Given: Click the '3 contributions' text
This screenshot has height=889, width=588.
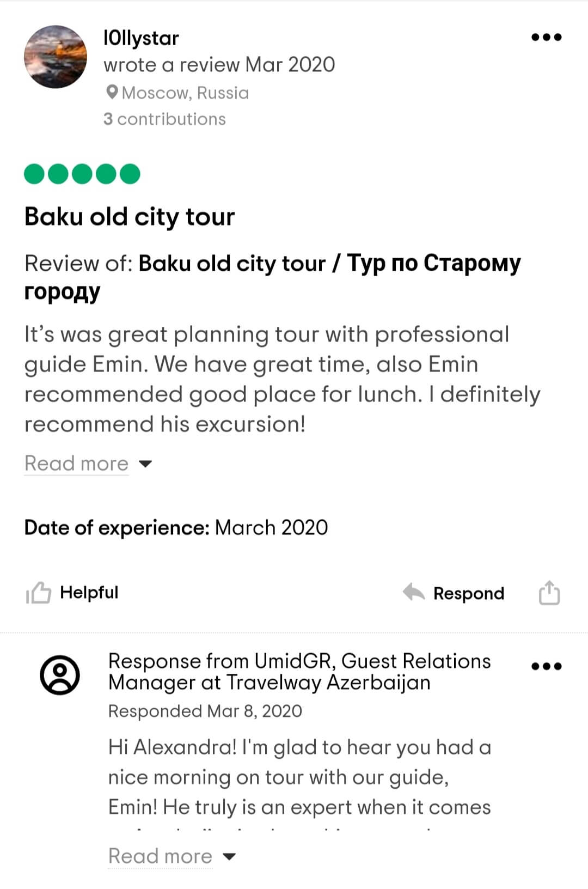Looking at the screenshot, I should point(164,119).
